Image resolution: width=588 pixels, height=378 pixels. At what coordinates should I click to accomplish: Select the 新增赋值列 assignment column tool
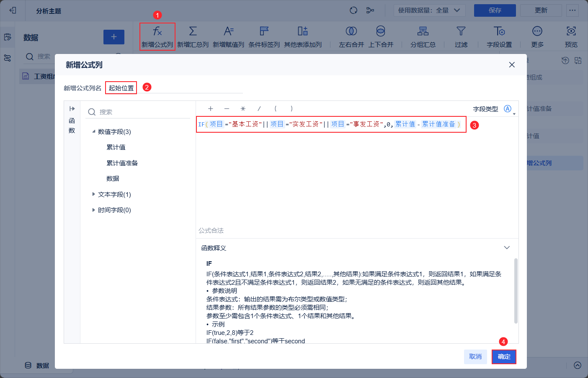[228, 36]
